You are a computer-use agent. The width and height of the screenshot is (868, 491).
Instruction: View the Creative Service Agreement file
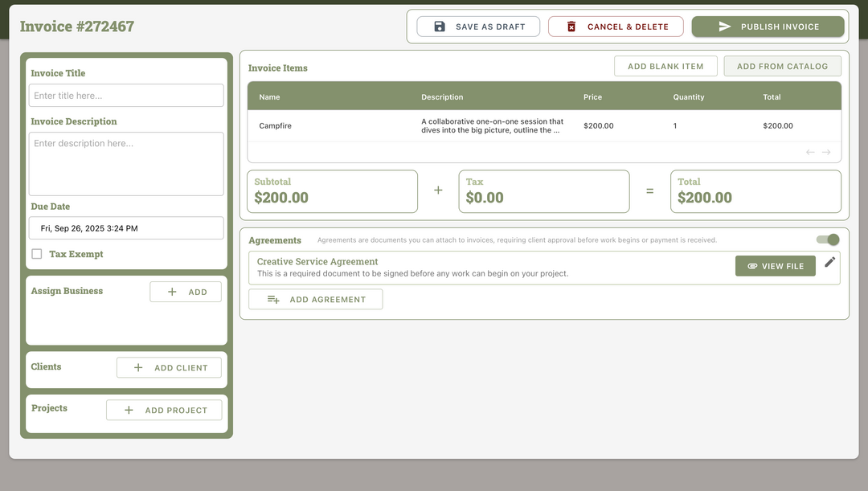775,266
